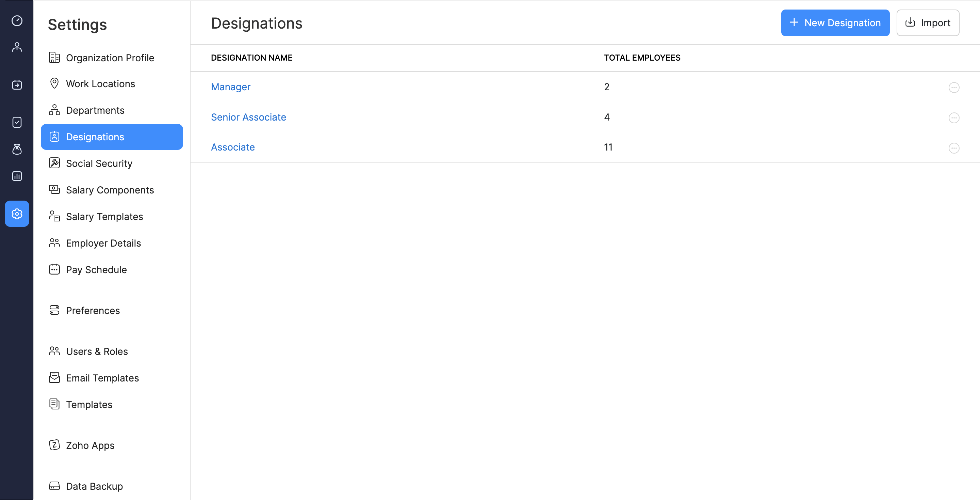Click the highlighted Settings gear icon
980x500 pixels.
pyautogui.click(x=17, y=214)
